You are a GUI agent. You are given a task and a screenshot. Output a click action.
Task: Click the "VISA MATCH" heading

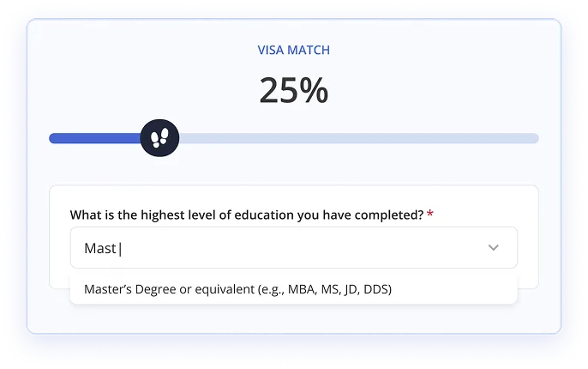pyautogui.click(x=294, y=50)
